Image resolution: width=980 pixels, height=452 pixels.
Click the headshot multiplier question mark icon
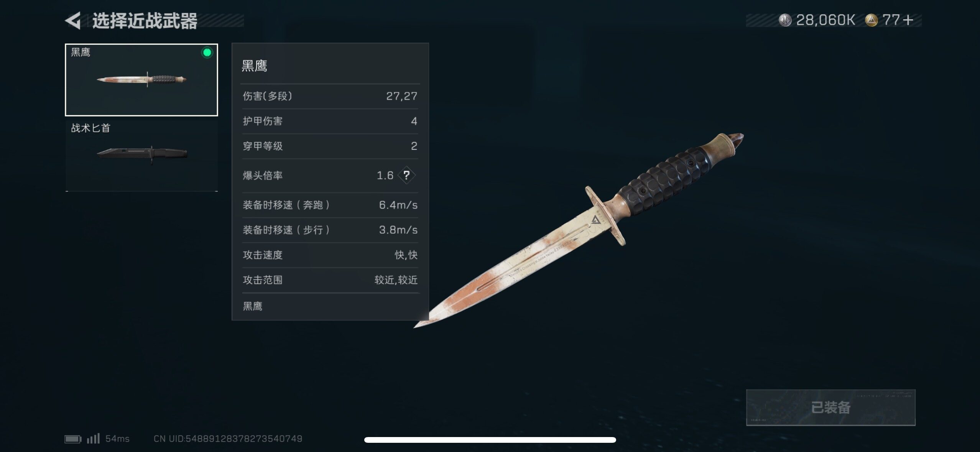coord(406,176)
